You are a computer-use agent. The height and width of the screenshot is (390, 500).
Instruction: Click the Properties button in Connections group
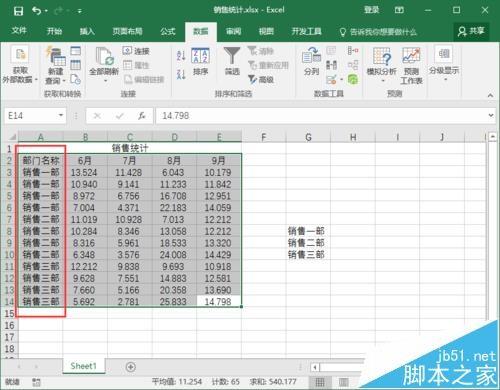click(x=136, y=65)
